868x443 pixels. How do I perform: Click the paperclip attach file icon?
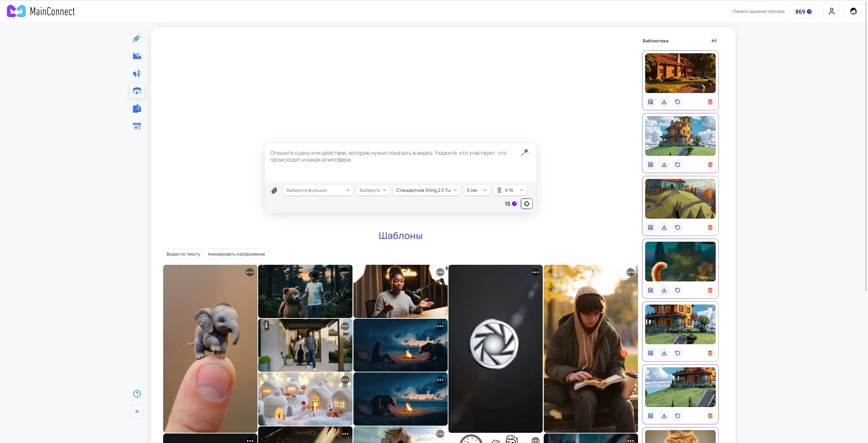point(274,190)
